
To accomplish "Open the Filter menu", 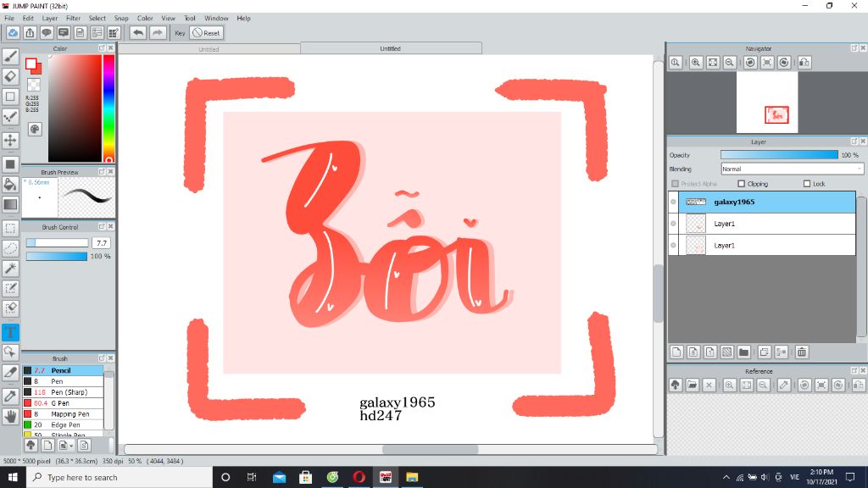I will (x=74, y=19).
